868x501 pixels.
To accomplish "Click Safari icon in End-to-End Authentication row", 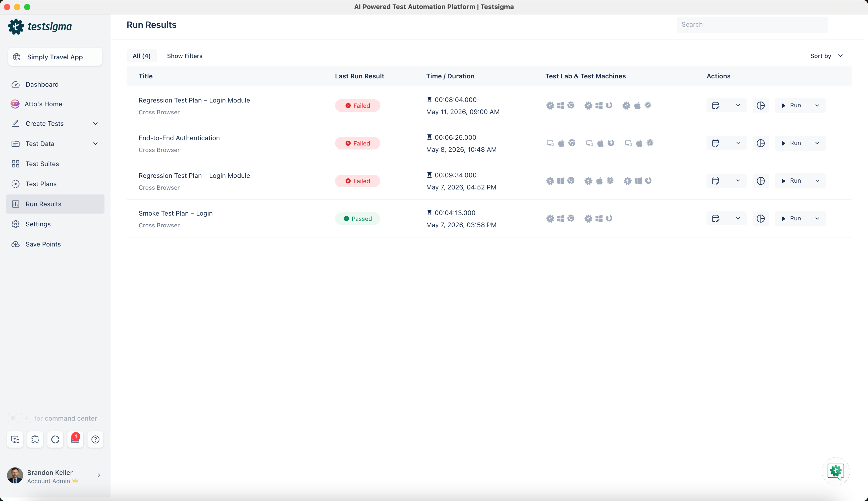I will point(650,143).
